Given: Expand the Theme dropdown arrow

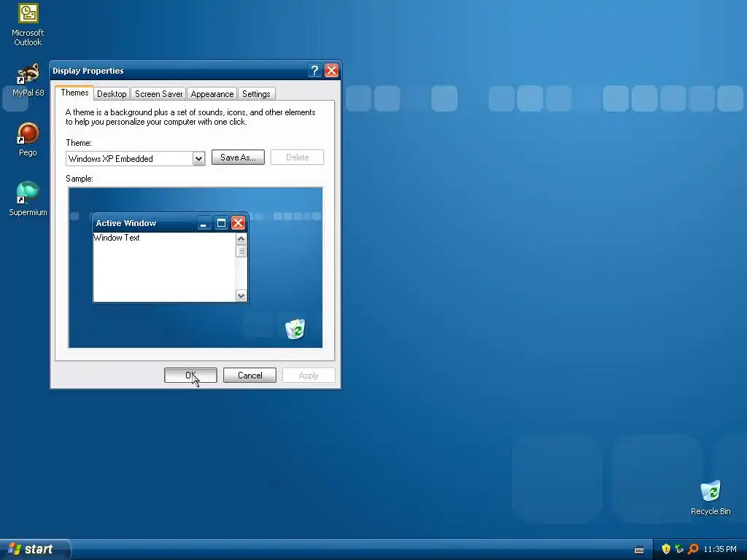Looking at the screenshot, I should tap(198, 158).
